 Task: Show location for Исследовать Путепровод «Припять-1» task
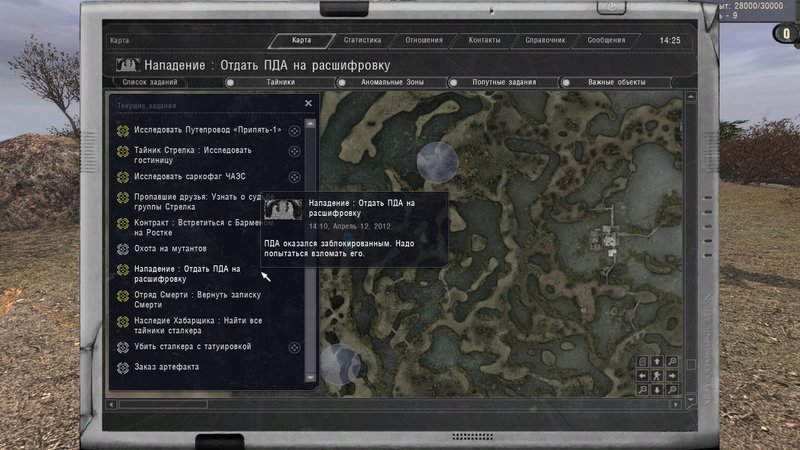[x=294, y=131]
